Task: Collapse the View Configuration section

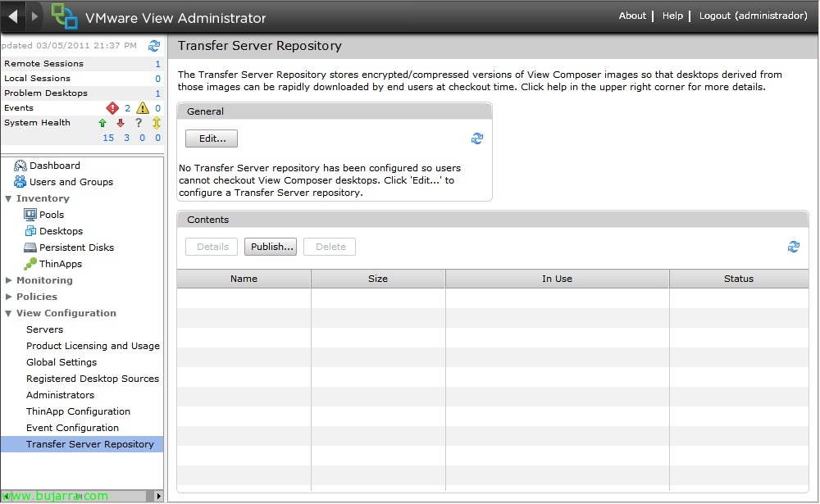Action: point(8,313)
